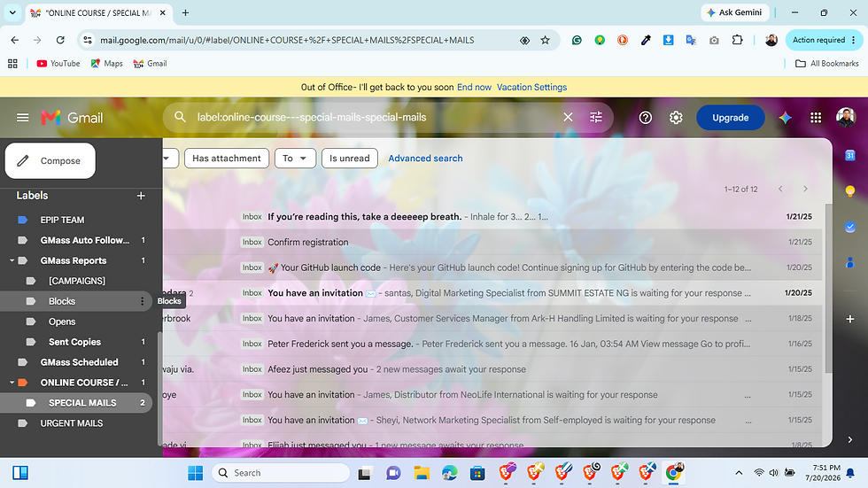Open File Explorer from taskbar

coord(422,473)
